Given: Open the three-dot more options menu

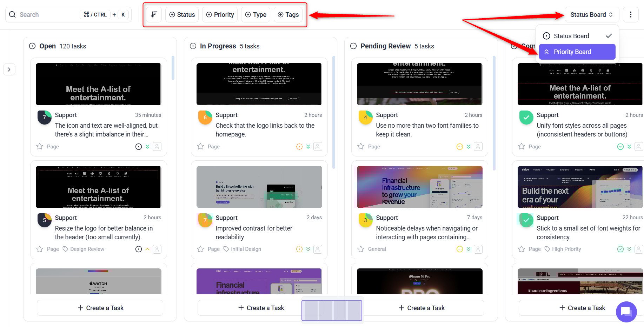Looking at the screenshot, I should click(630, 14).
